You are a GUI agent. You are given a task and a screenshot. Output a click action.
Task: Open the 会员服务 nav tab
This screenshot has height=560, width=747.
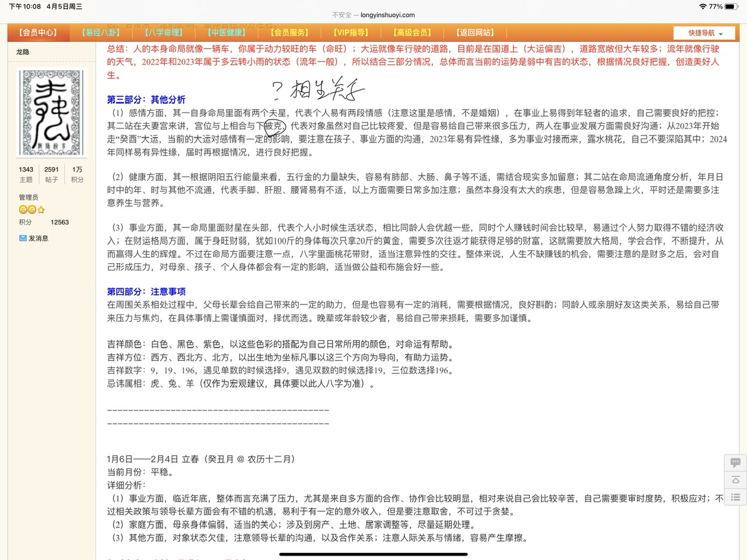290,33
